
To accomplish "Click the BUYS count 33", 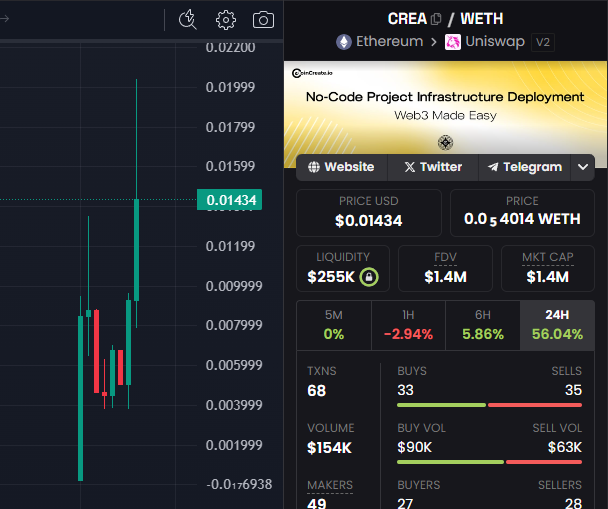I will 406,390.
